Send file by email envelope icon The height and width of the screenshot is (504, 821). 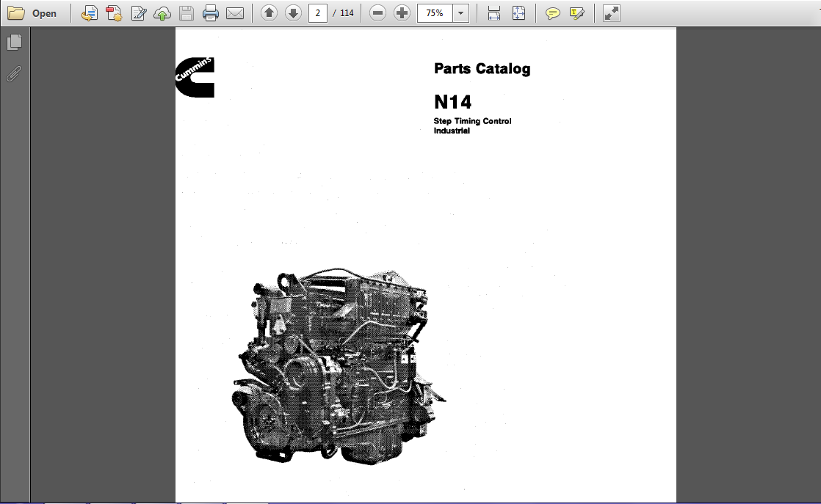pos(235,13)
